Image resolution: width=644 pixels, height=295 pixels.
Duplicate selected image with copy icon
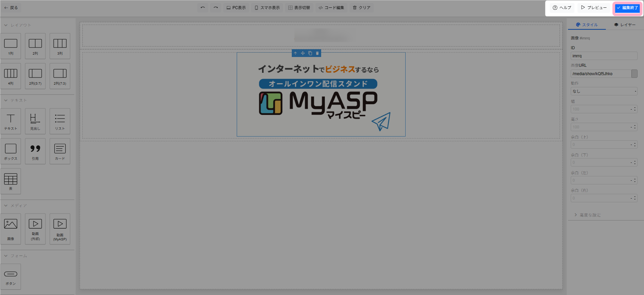(310, 53)
